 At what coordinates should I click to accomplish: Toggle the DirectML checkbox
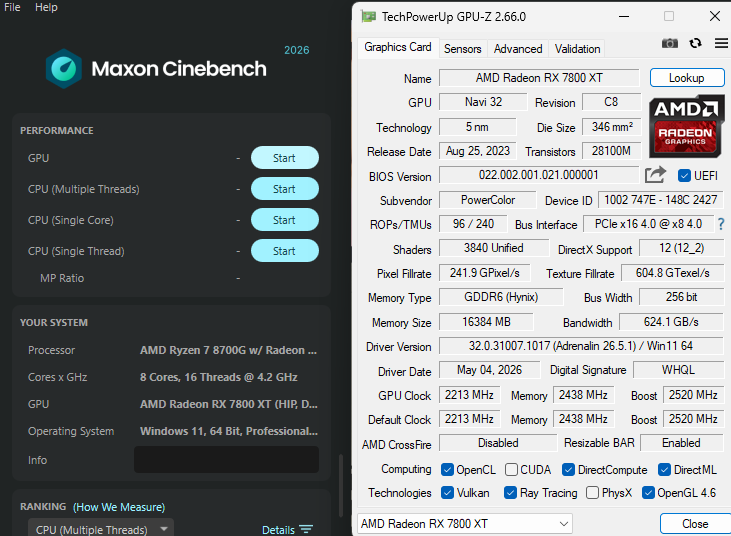pyautogui.click(x=664, y=469)
